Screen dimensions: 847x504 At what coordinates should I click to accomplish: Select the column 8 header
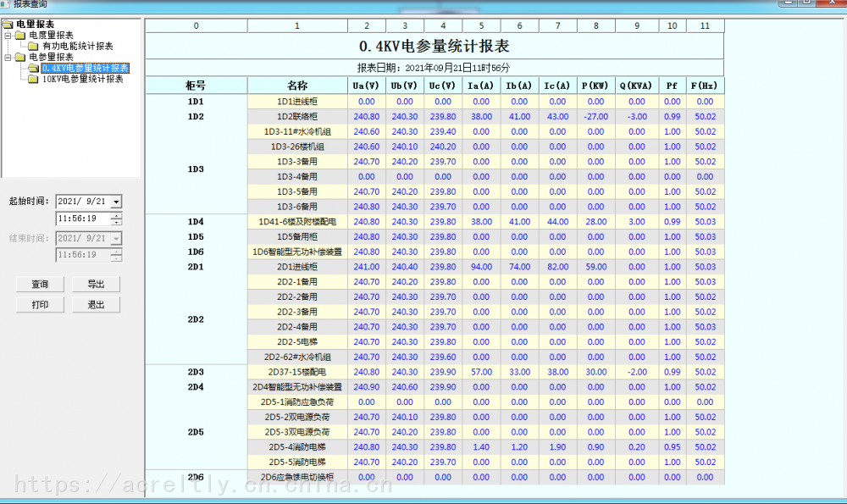595,26
